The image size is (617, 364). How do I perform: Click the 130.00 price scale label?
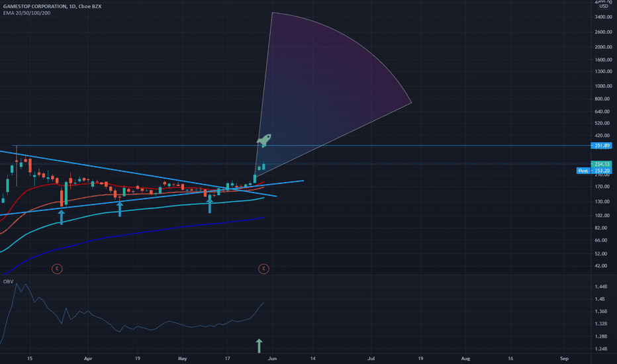(602, 201)
